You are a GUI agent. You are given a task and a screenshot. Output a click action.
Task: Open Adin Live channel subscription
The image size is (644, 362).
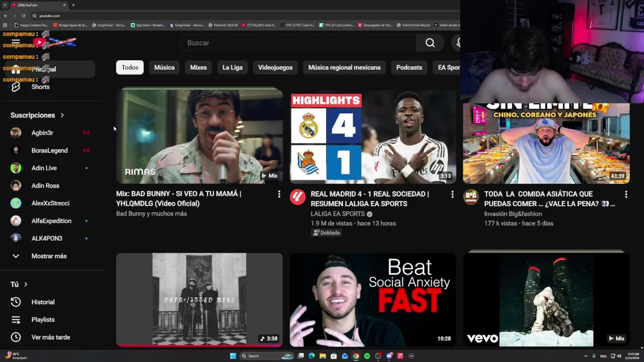click(51, 168)
